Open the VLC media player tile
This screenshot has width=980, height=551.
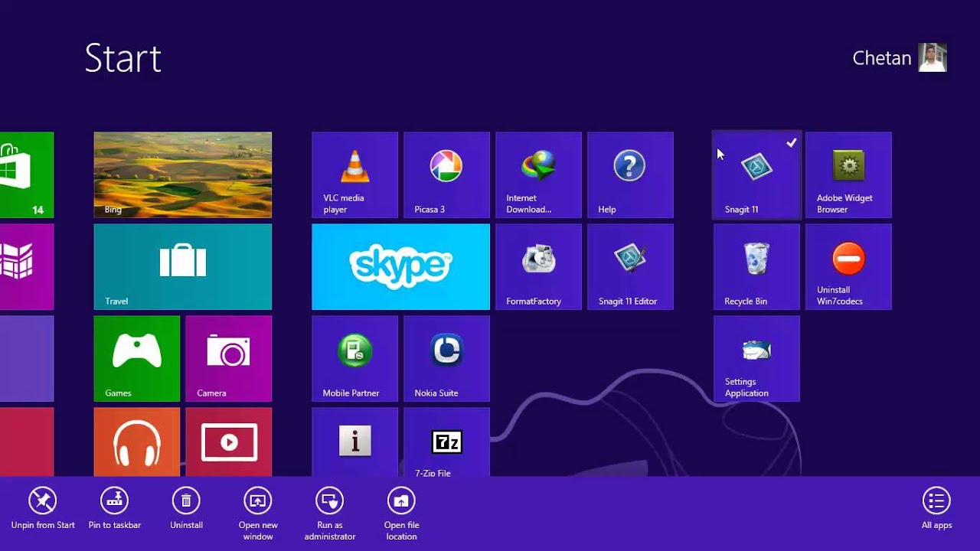[354, 174]
